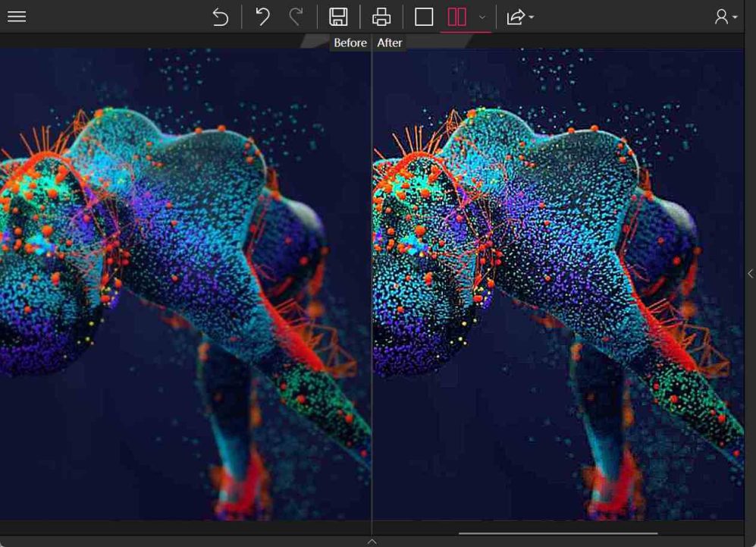Viewport: 756px width, 547px height.
Task: Save the image with floppy disk icon
Action: (338, 17)
